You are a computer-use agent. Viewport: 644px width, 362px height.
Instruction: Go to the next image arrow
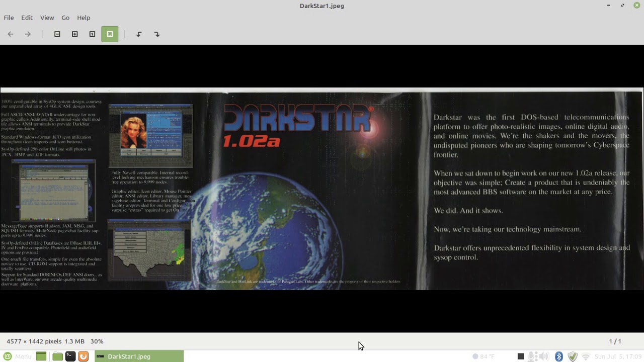coord(28,34)
